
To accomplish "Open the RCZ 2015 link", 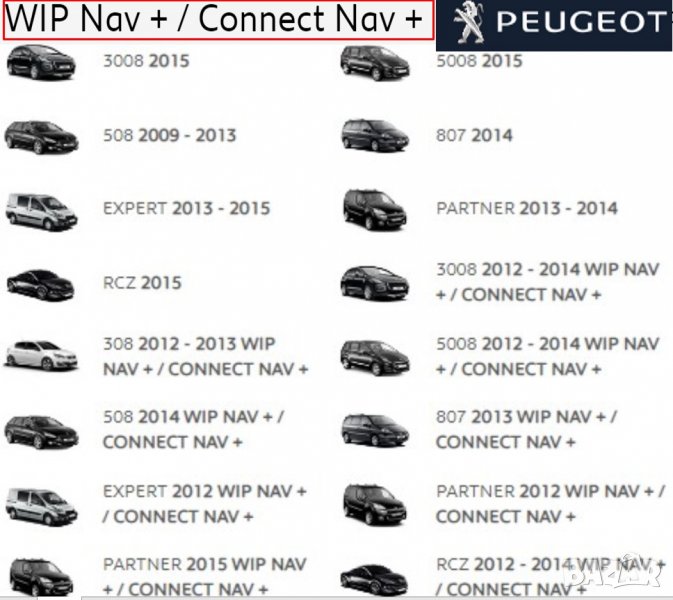I will point(142,283).
